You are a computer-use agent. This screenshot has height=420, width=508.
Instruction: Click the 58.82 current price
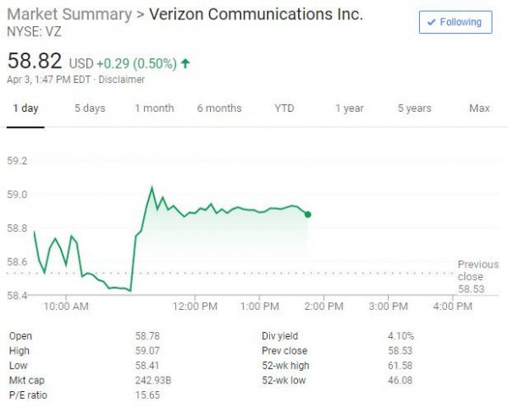click(x=35, y=62)
